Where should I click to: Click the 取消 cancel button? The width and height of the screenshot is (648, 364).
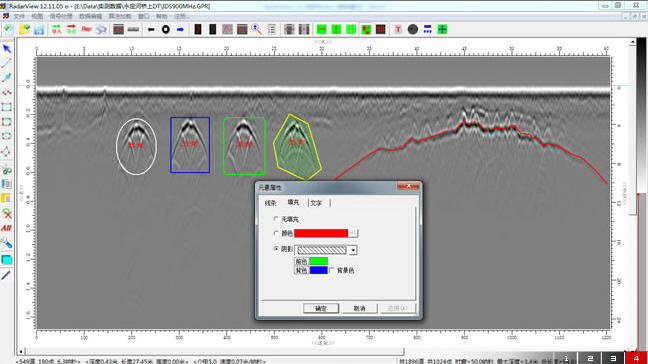pos(360,308)
